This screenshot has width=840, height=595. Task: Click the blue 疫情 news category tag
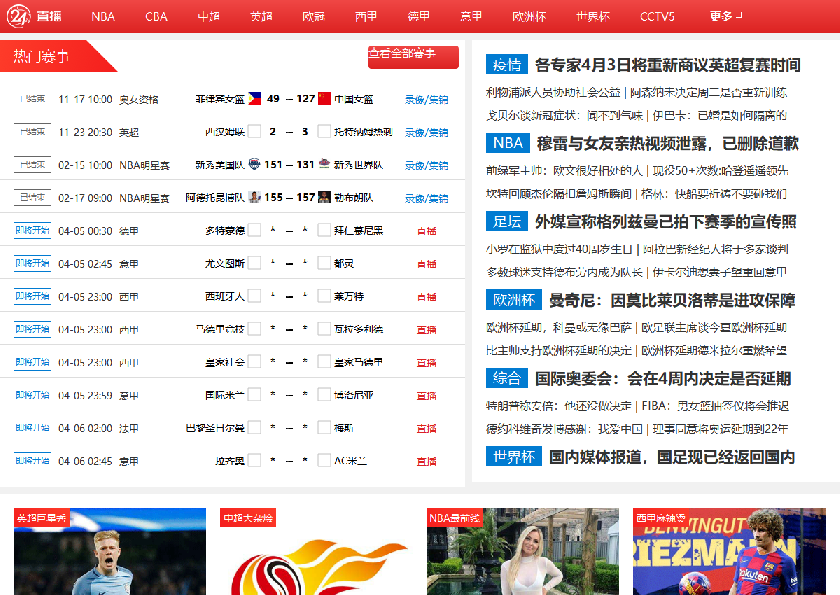click(507, 64)
